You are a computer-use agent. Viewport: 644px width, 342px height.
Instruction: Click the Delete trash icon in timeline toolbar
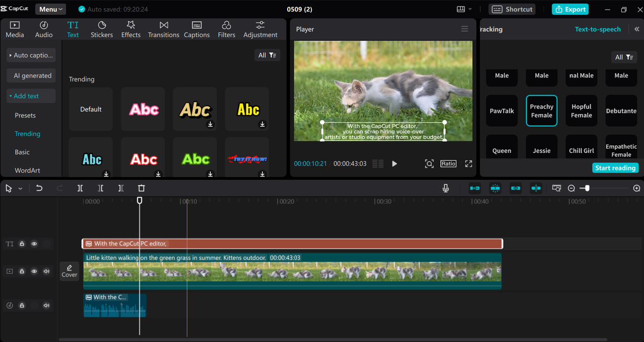point(141,188)
